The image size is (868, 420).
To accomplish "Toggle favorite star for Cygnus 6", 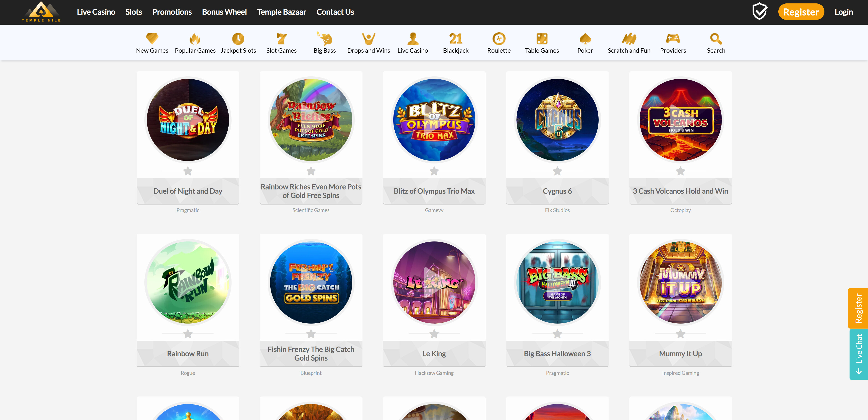I will tap(557, 171).
